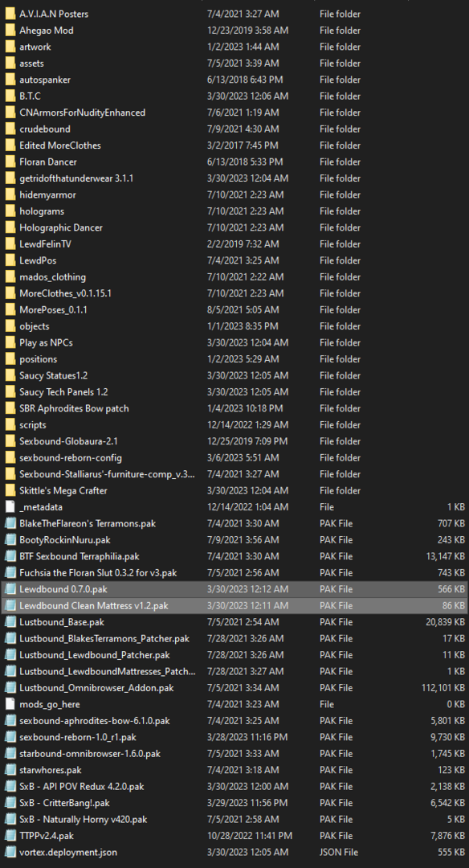
Task: Select Lewdbound Clean Mattress v1.2.pak name
Action: 93,606
